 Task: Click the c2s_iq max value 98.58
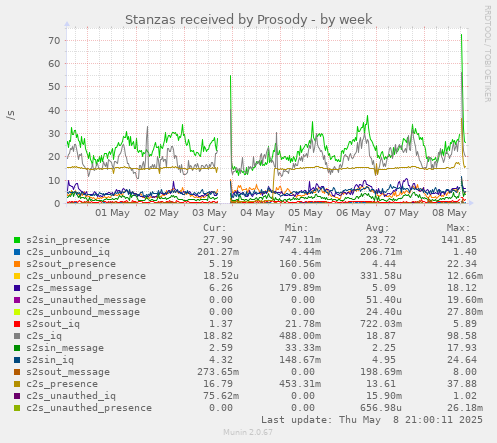(462, 336)
